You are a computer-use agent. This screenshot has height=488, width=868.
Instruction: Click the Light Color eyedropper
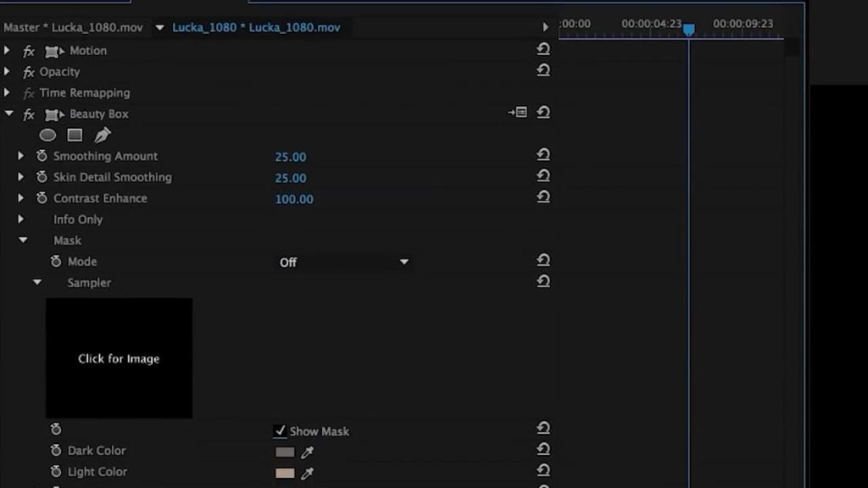pyautogui.click(x=307, y=474)
